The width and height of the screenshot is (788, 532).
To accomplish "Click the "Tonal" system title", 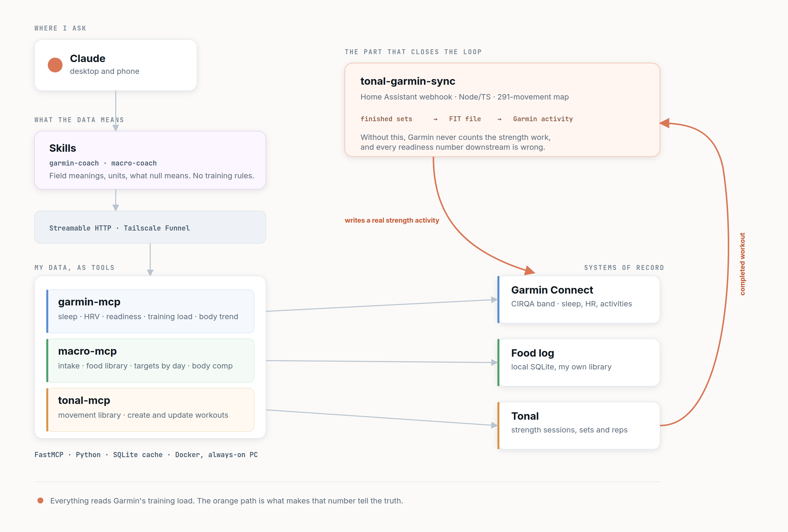I will [525, 416].
